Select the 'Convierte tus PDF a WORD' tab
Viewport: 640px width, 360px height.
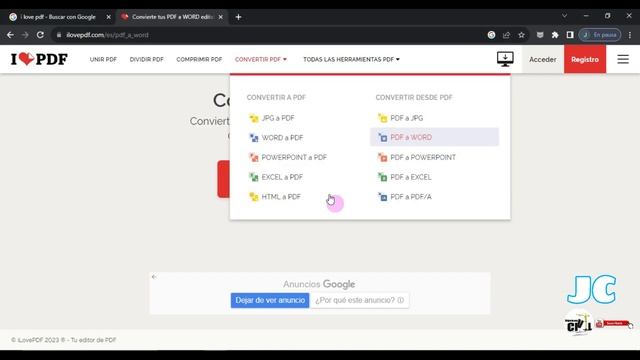172,17
